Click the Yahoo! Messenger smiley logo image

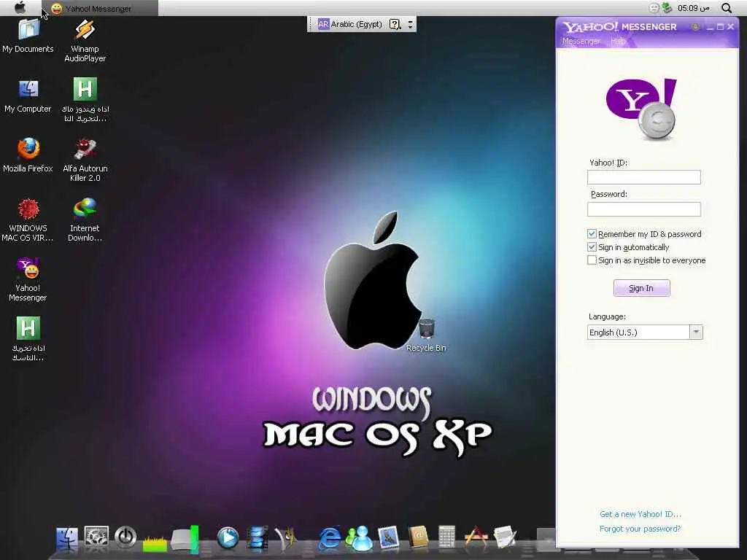[641, 109]
